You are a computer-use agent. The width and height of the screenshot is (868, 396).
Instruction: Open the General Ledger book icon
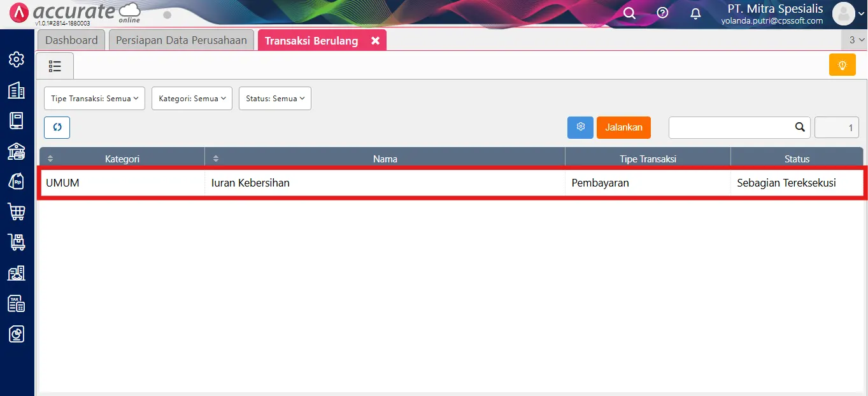(x=17, y=120)
